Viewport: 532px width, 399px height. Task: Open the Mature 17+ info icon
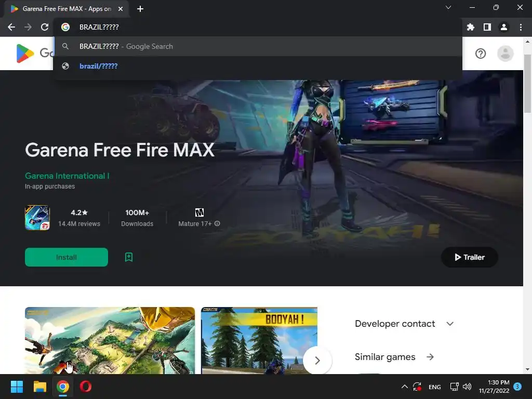pyautogui.click(x=218, y=223)
